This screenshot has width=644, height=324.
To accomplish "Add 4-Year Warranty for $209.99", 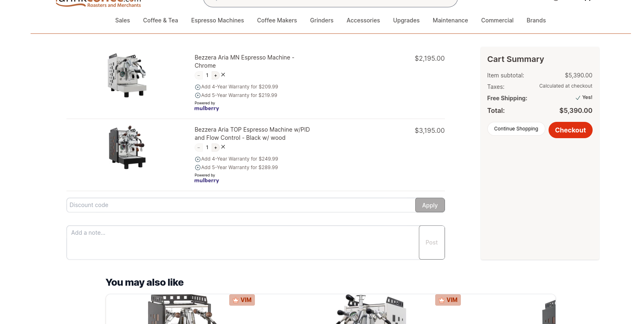I will point(237,87).
